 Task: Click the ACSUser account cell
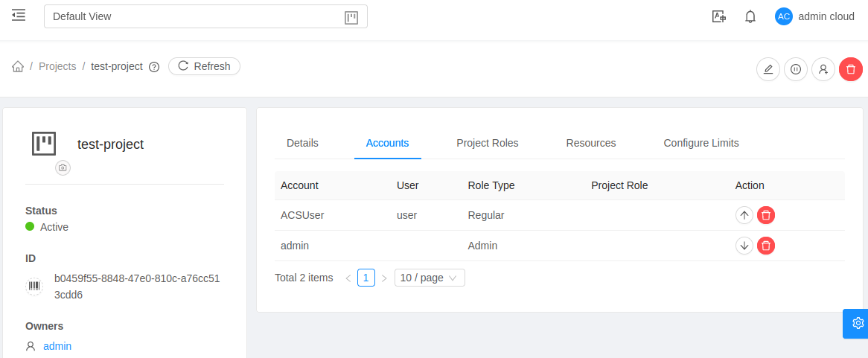coord(302,215)
